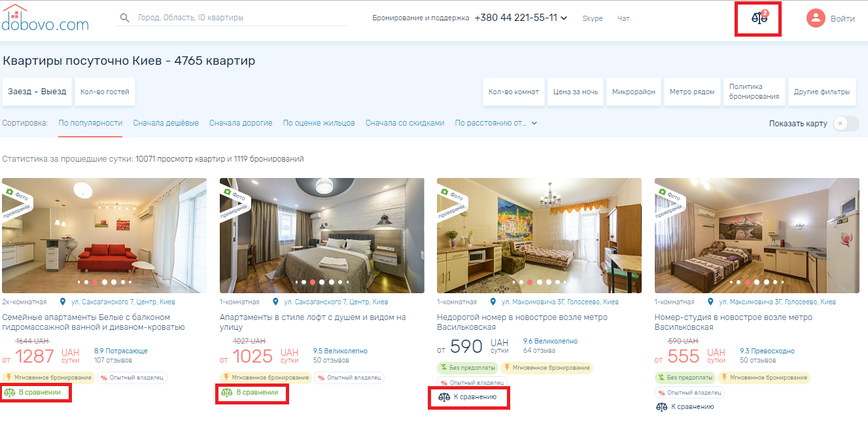Open 'Другие фильтры'
The width and height of the screenshot is (868, 428).
(x=822, y=92)
